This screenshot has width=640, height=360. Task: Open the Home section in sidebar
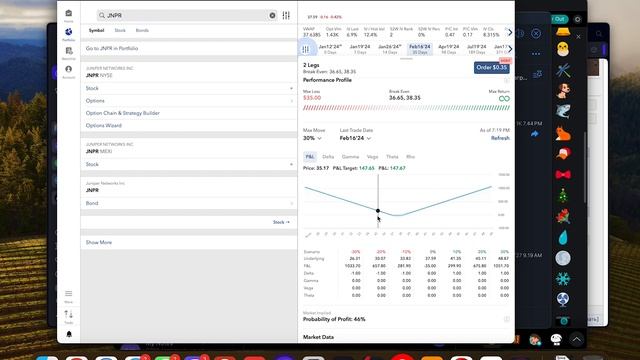pos(69,16)
